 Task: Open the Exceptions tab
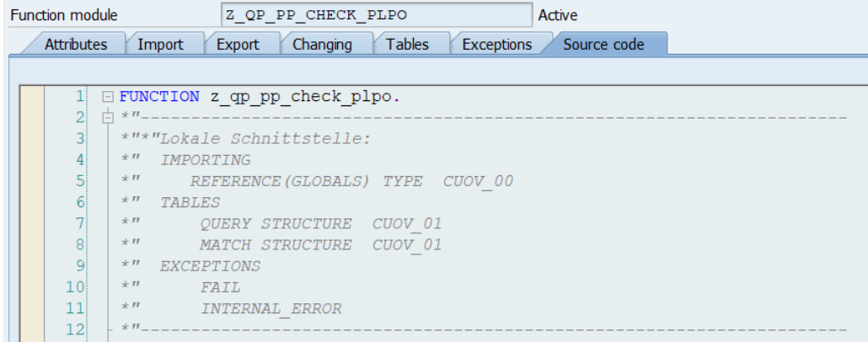tap(496, 45)
